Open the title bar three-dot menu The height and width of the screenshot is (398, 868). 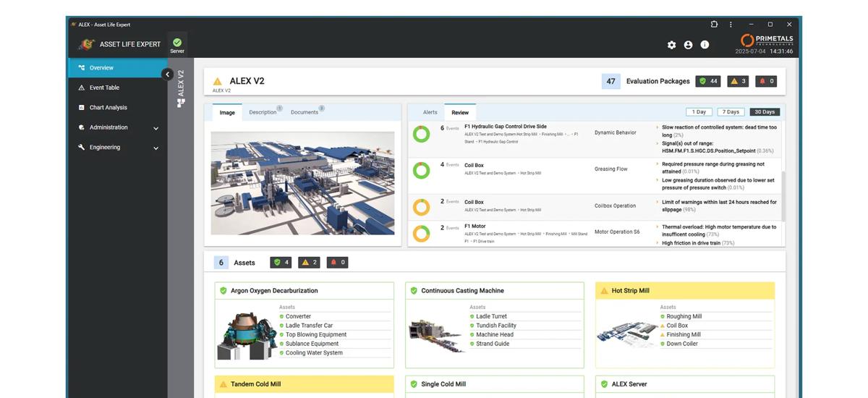pos(731,25)
